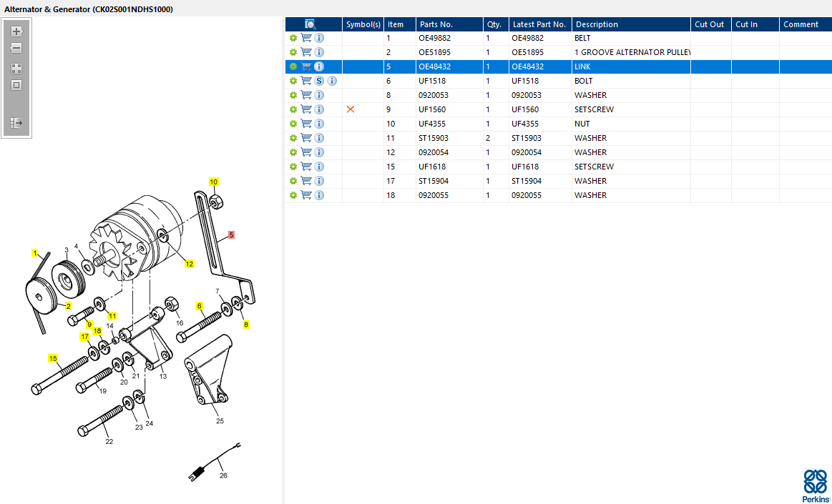Click the list export arrow icon

click(16, 123)
